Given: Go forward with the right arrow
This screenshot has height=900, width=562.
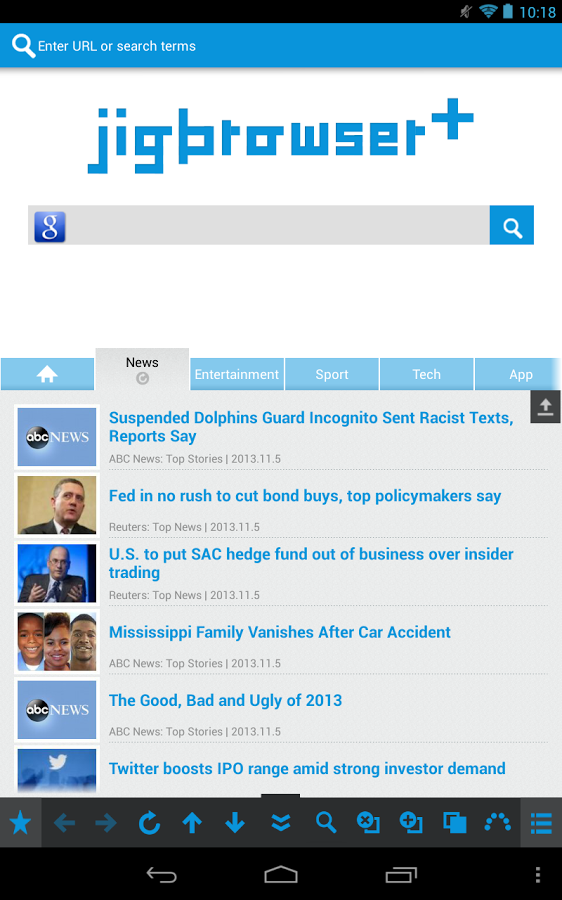Looking at the screenshot, I should coord(106,823).
